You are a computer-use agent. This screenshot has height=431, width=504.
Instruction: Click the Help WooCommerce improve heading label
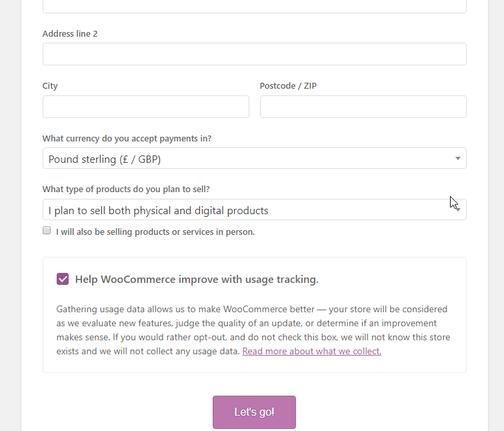[x=197, y=279]
